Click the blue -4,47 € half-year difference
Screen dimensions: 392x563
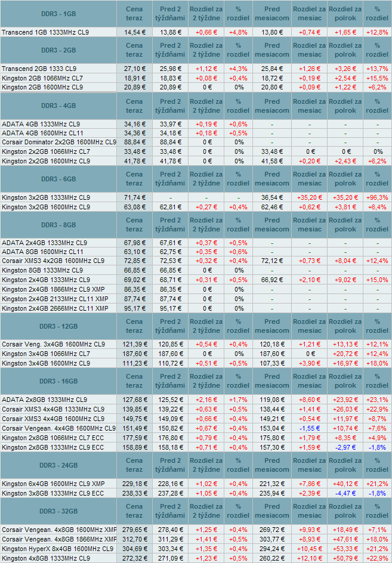345,493
